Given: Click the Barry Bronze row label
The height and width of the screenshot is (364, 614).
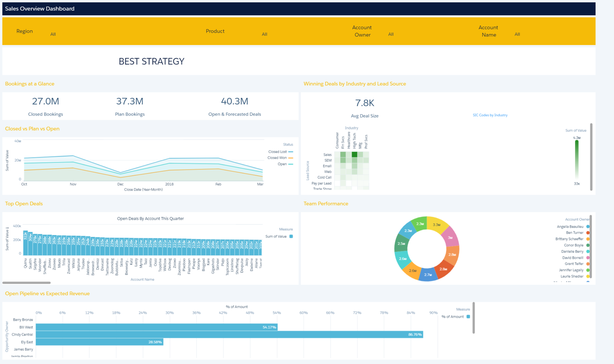Looking at the screenshot, I should pyautogui.click(x=23, y=320).
